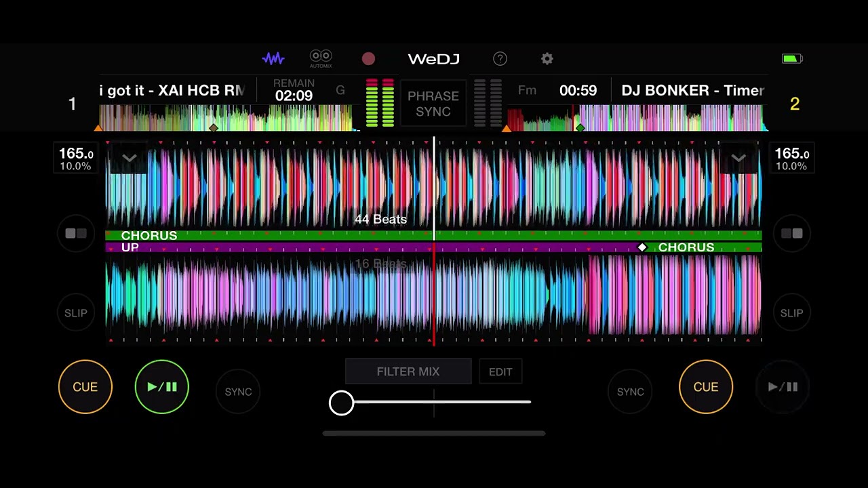Start recording with the red record button
Screen dimensions: 868x488
[x=368, y=59]
